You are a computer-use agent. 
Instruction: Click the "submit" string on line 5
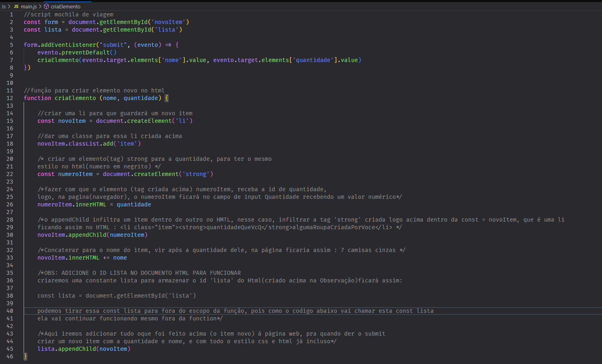click(114, 45)
